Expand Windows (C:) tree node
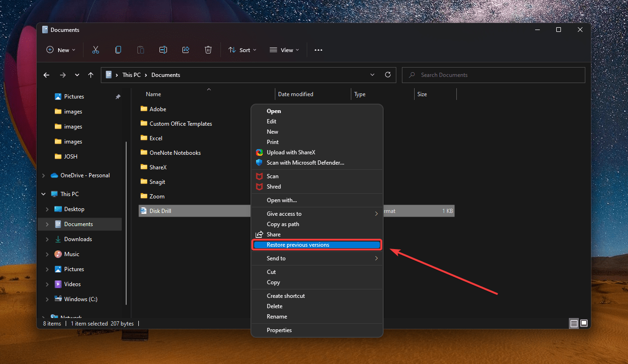 (x=47, y=299)
